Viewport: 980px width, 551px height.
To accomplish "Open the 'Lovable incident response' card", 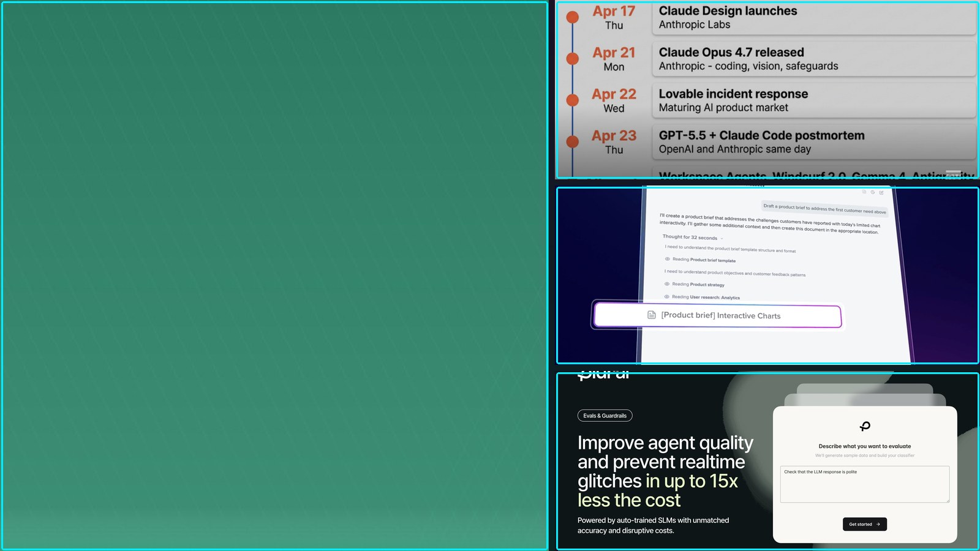I will pos(814,100).
